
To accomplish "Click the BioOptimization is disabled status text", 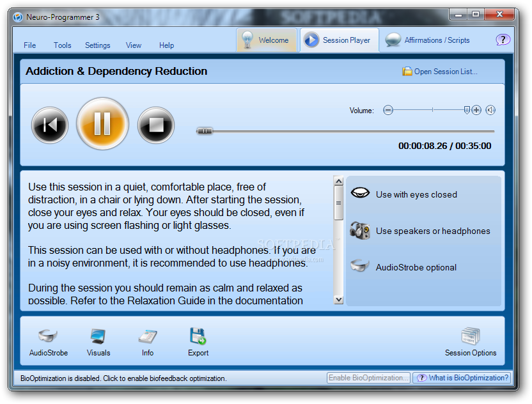I will pos(123,378).
